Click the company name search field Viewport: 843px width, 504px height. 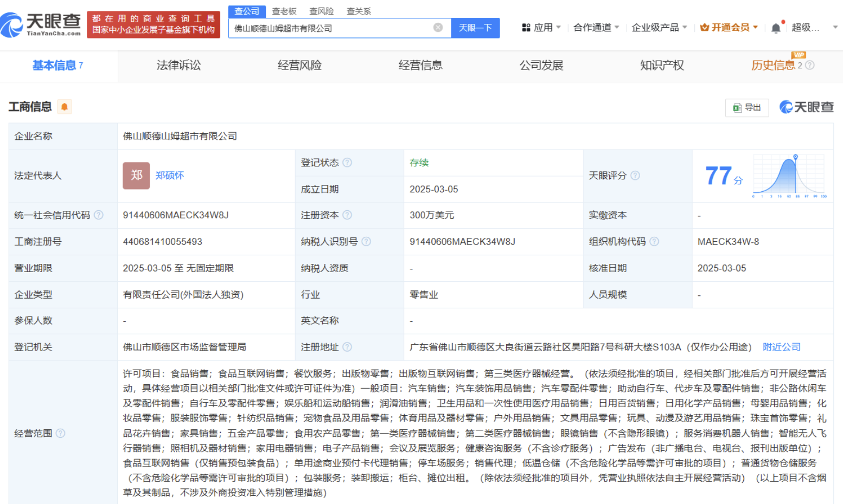pos(331,28)
